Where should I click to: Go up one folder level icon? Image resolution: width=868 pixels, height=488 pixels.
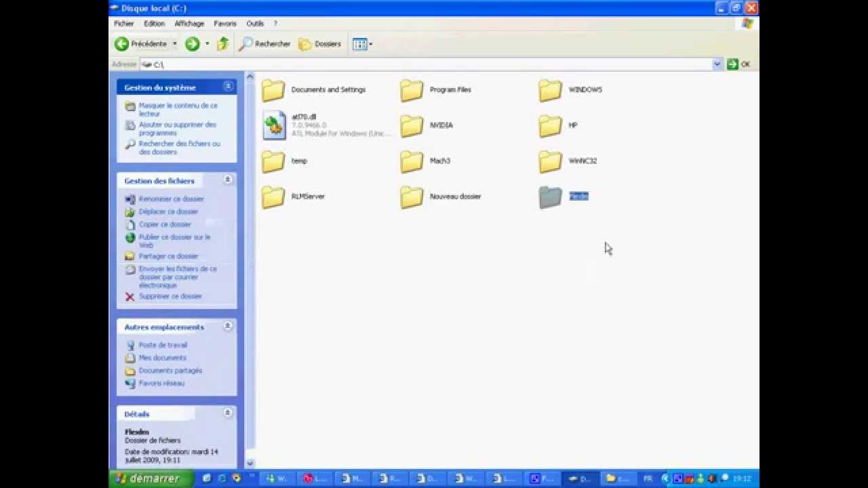click(222, 44)
